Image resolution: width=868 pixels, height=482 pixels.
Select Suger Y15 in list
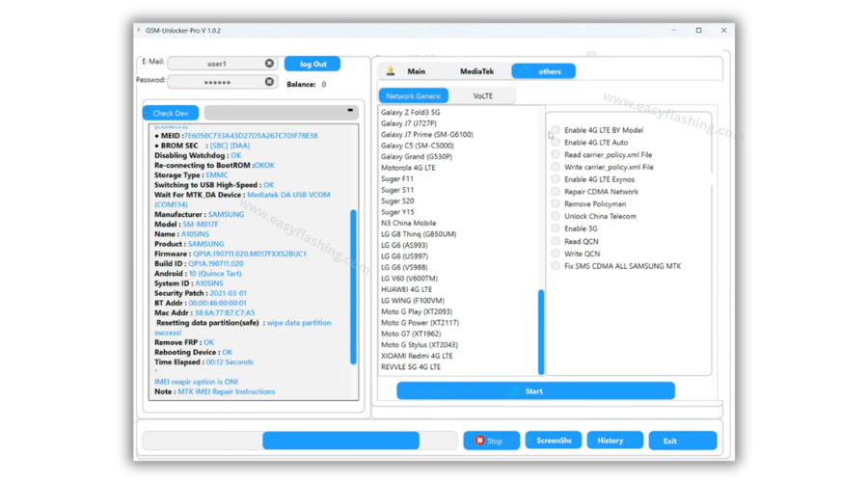click(x=397, y=212)
